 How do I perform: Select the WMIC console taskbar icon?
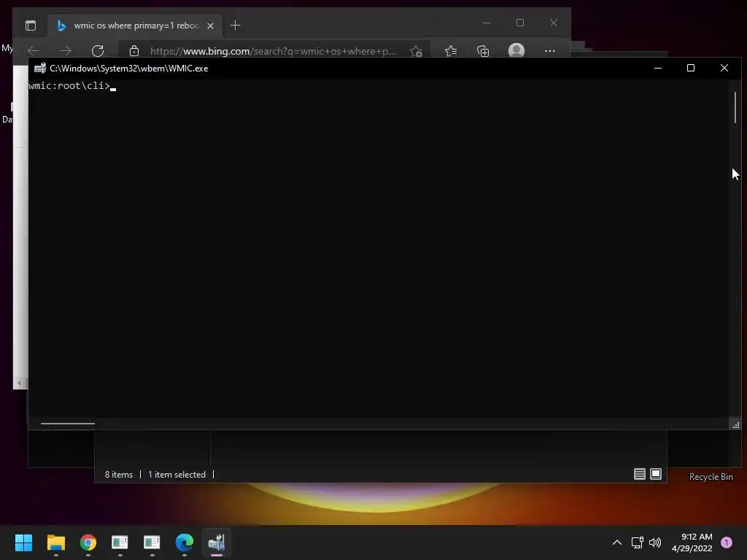(x=216, y=542)
